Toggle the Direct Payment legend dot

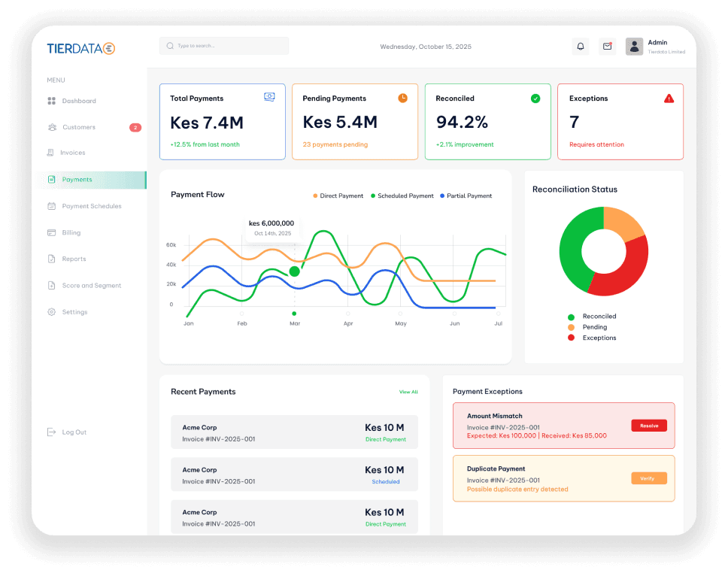pyautogui.click(x=314, y=196)
